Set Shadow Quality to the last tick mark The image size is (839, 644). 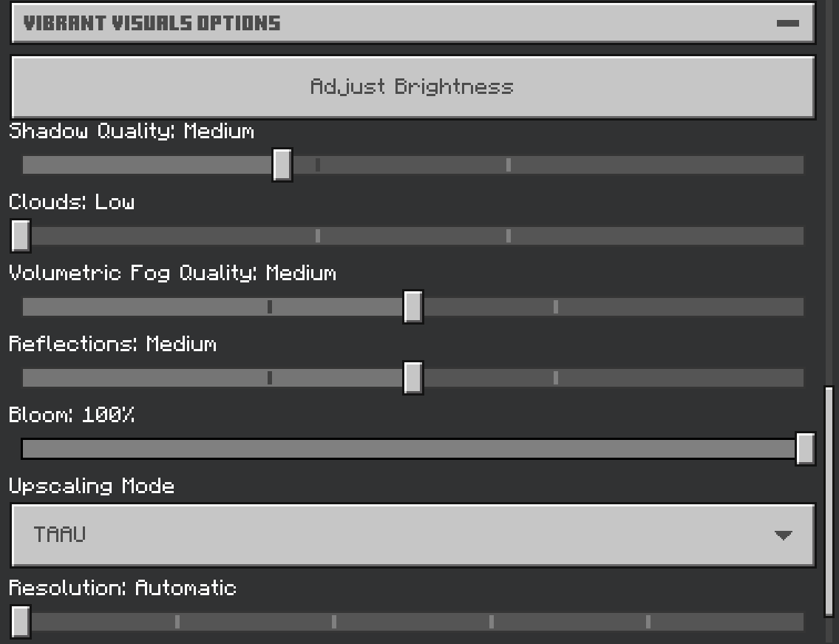pyautogui.click(x=509, y=165)
